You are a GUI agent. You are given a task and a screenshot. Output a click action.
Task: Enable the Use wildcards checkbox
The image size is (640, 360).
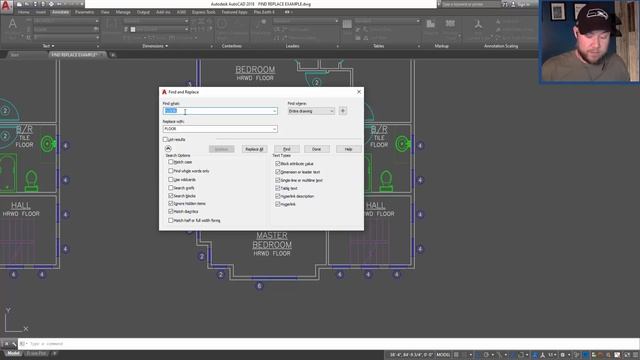pyautogui.click(x=171, y=180)
